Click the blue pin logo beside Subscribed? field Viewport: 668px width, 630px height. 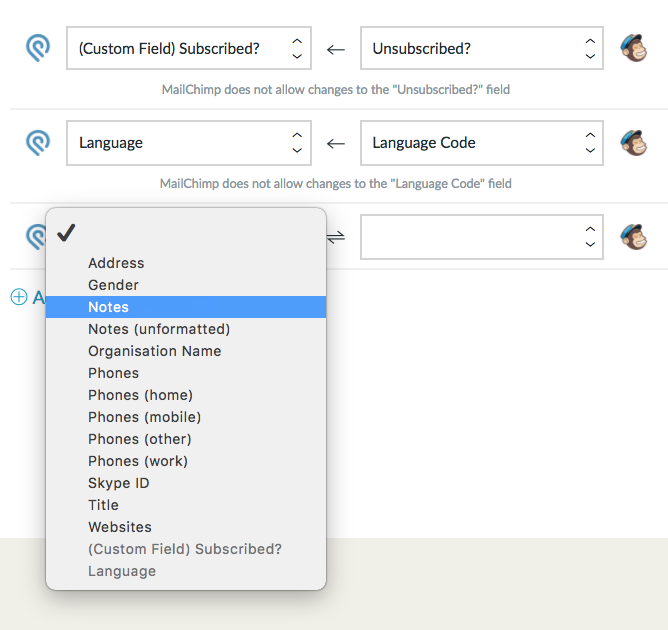click(38, 48)
